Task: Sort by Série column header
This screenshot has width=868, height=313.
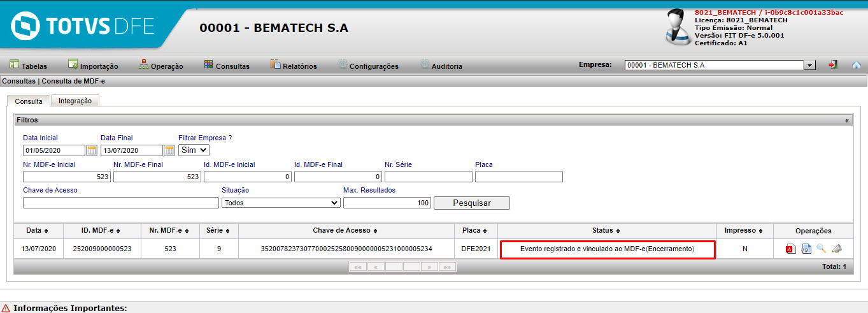Action: pyautogui.click(x=218, y=231)
